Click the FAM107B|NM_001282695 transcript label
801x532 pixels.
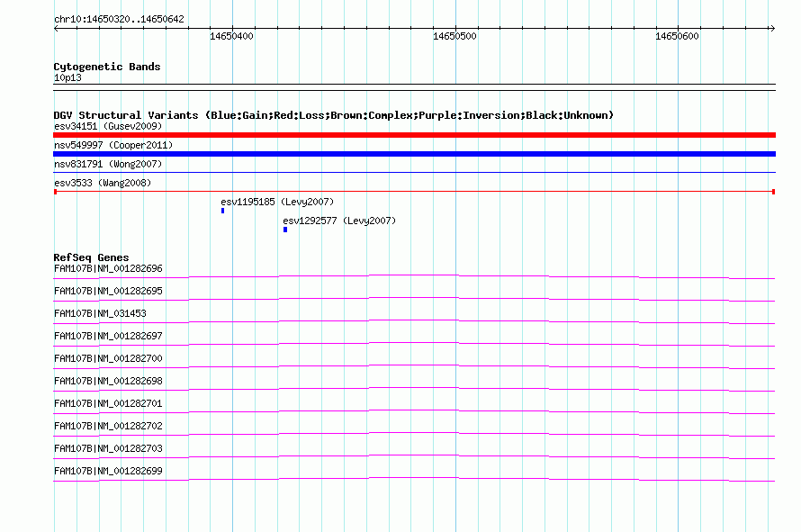tap(108, 292)
